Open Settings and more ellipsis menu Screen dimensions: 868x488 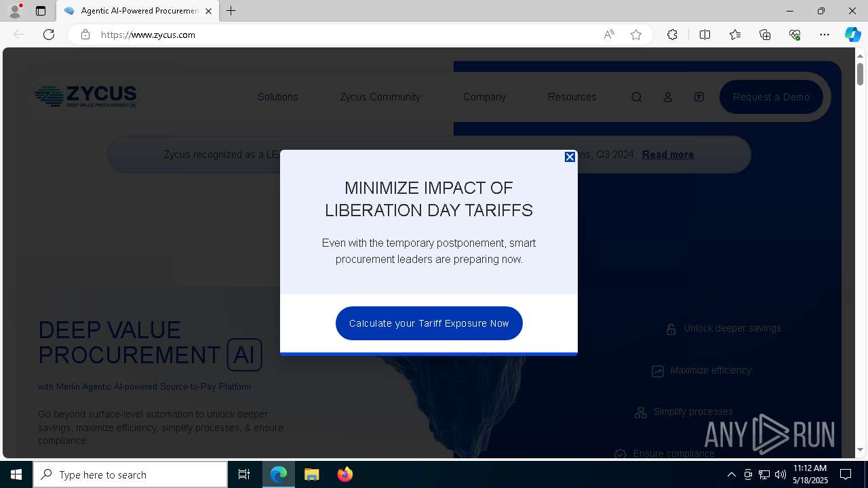tap(825, 35)
